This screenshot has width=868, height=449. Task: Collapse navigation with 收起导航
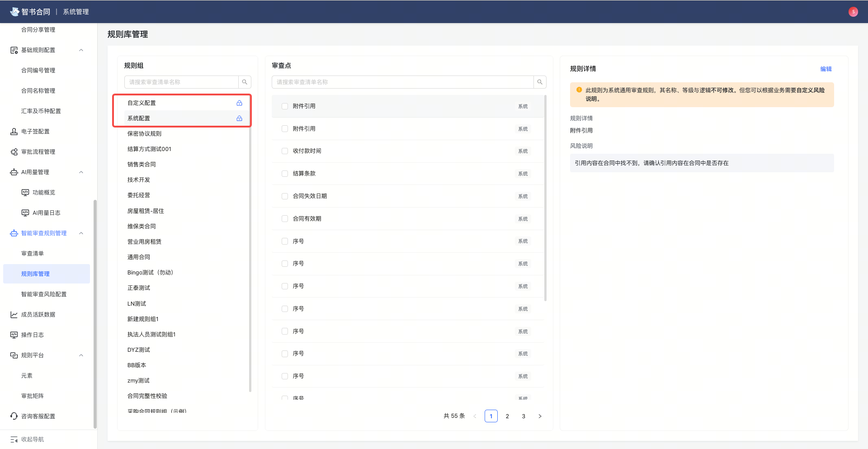click(x=32, y=439)
